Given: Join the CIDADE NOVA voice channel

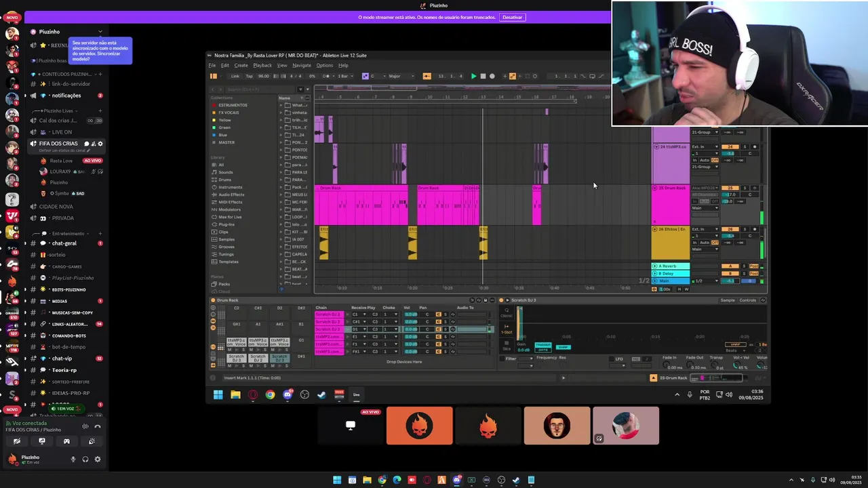Looking at the screenshot, I should (56, 207).
